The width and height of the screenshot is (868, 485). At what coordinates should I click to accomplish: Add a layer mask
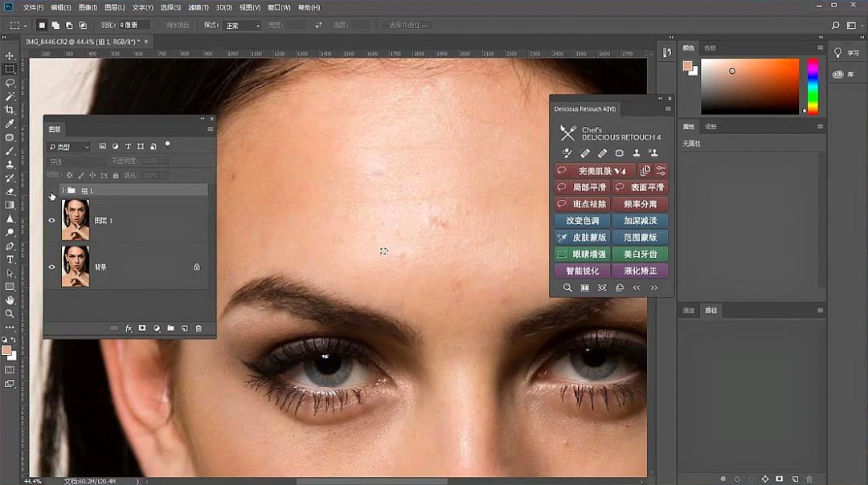142,328
